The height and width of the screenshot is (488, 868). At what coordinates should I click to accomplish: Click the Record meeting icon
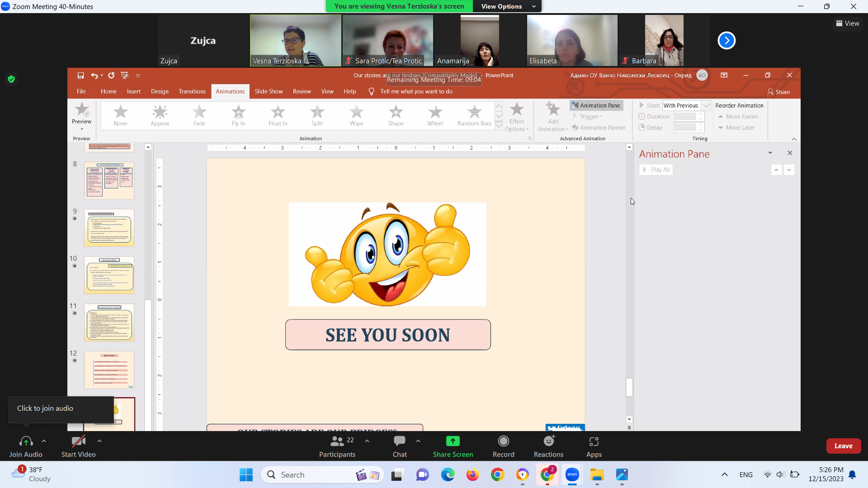503,441
